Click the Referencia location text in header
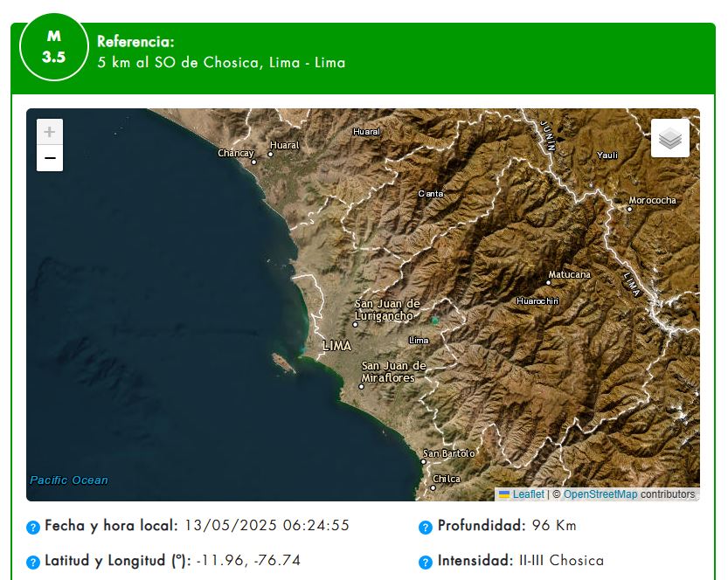The height and width of the screenshot is (580, 728). click(221, 63)
